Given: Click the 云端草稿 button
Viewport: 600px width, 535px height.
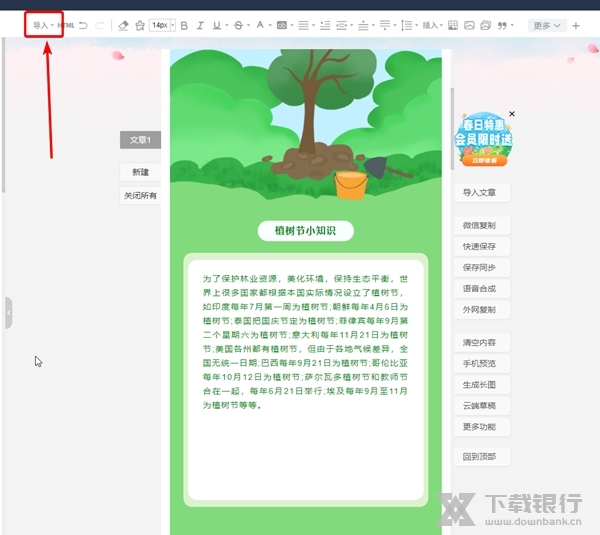Looking at the screenshot, I should pyautogui.click(x=482, y=406).
